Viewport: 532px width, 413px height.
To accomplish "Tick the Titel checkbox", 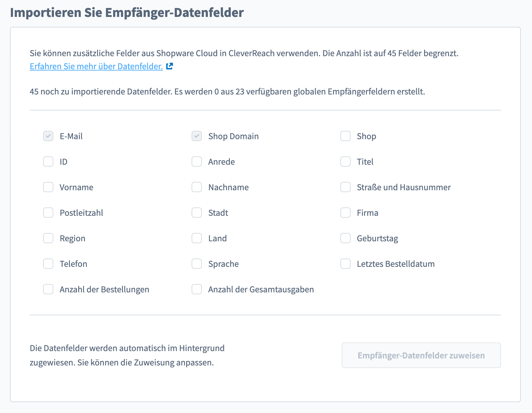I will pyautogui.click(x=346, y=161).
